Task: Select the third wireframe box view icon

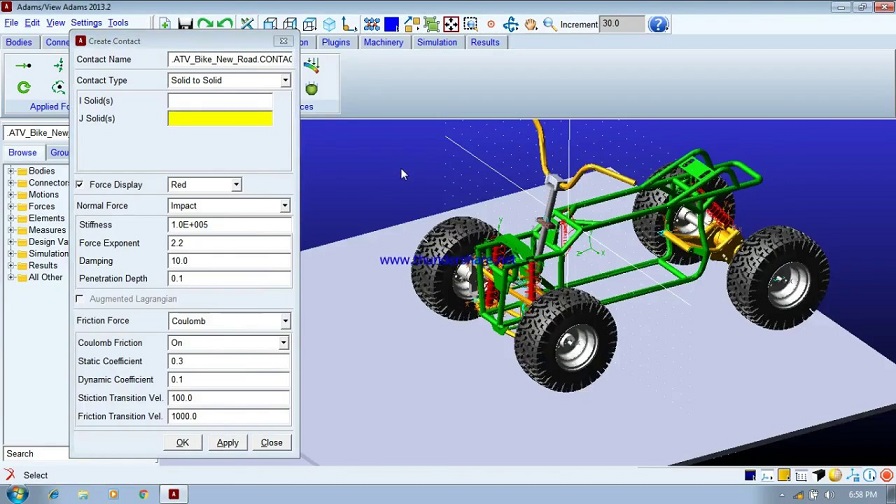Action: pyautogui.click(x=310, y=24)
